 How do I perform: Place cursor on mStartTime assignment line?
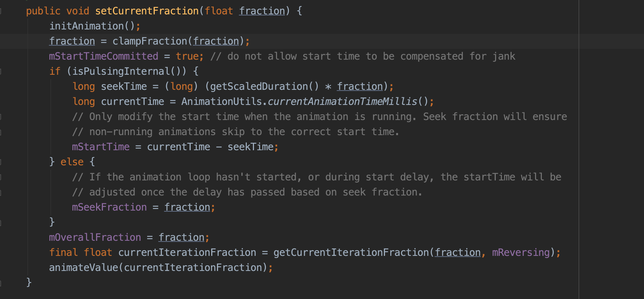101,147
